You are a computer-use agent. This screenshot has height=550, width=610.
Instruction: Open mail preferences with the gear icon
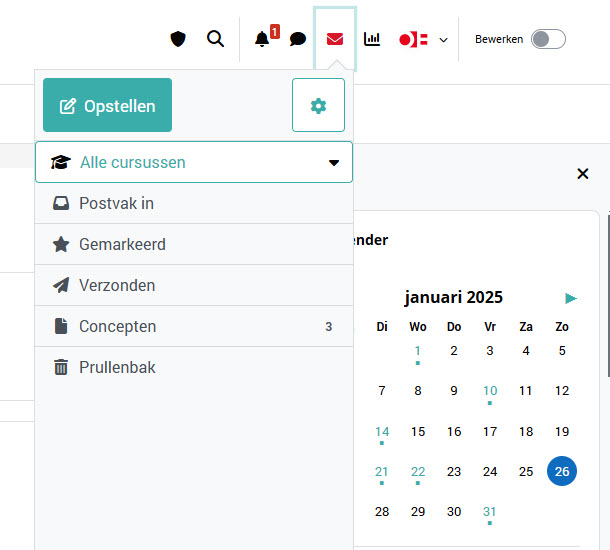[318, 105]
